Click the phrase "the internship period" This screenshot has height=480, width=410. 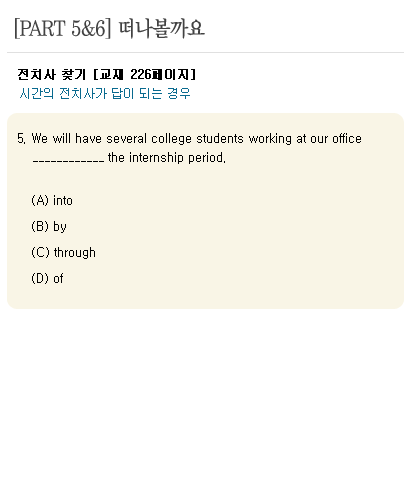166,158
